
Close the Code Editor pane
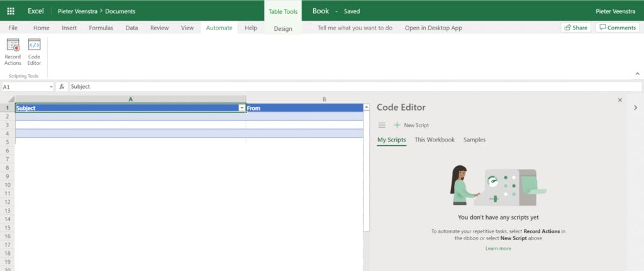[x=619, y=100]
